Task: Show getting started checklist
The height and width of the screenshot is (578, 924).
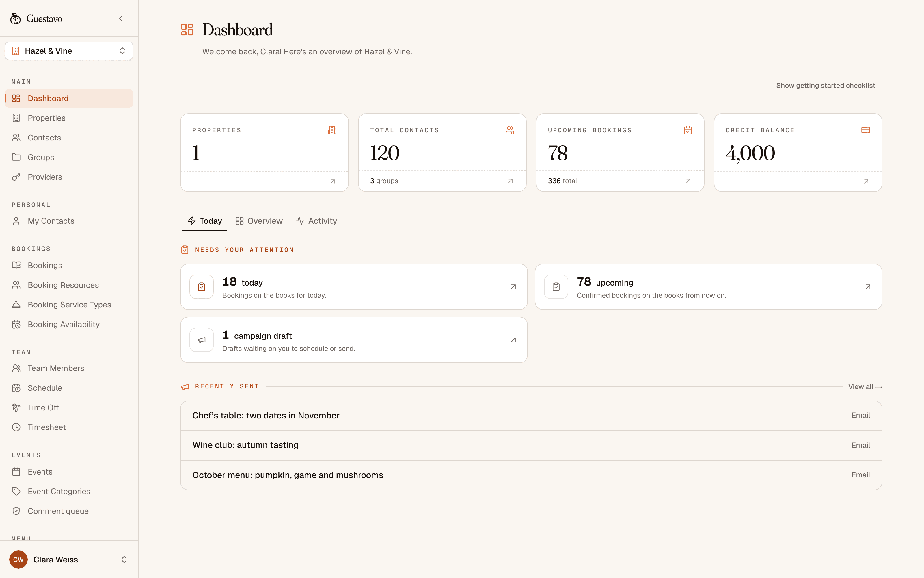Action: 826,86
